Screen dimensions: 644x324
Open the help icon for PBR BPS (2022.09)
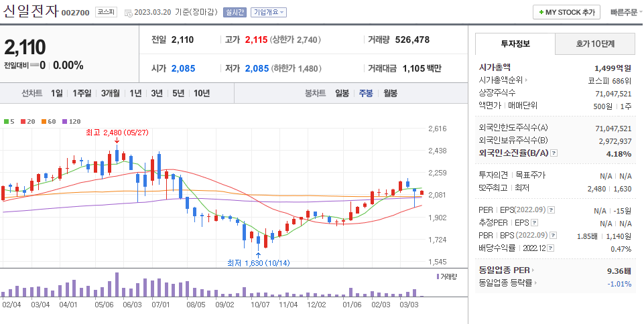tap(554, 236)
